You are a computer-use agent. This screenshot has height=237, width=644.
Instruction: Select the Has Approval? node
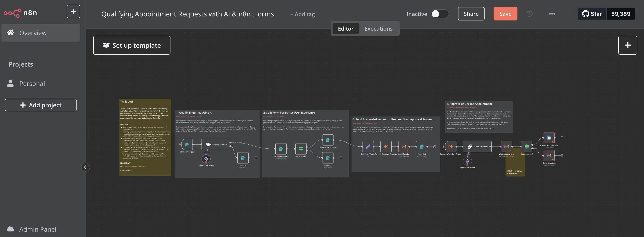[x=526, y=147]
